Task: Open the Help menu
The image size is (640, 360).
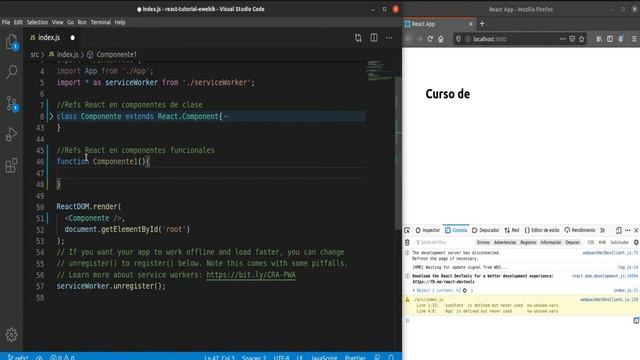Action: coord(120,22)
